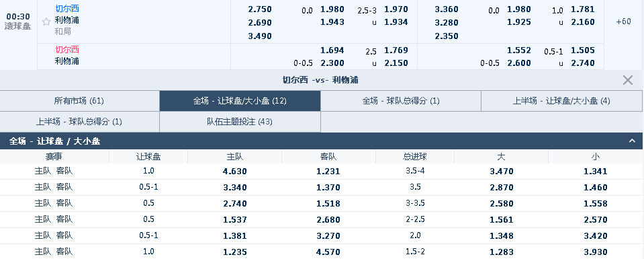Open 上半场 - 让球盘/大小盘 (4) tab
644x259 pixels.
(x=561, y=101)
